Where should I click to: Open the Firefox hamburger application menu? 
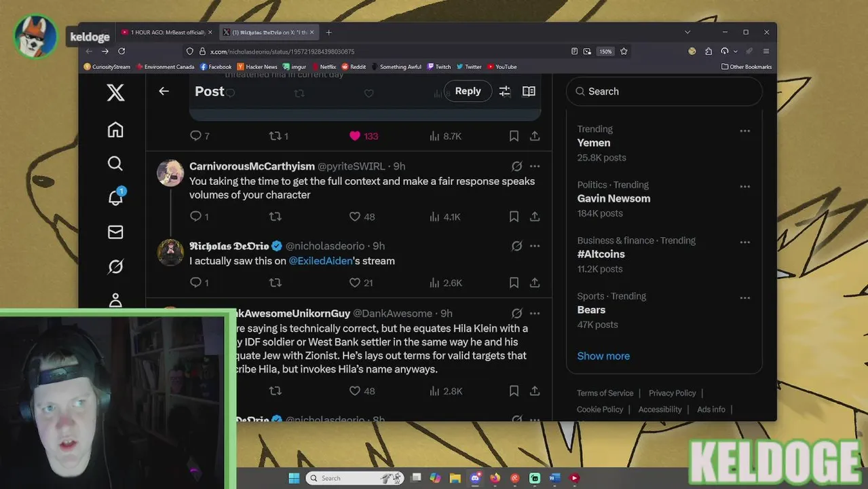766,51
